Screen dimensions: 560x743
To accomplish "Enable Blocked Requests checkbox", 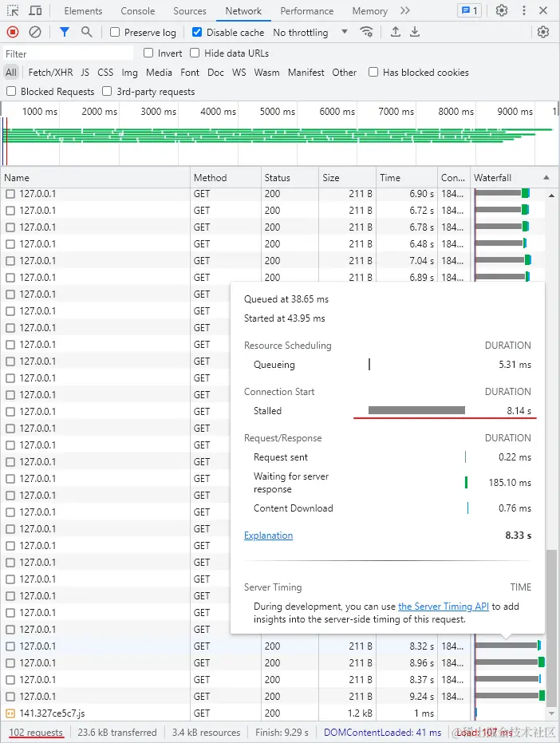I will tap(11, 91).
